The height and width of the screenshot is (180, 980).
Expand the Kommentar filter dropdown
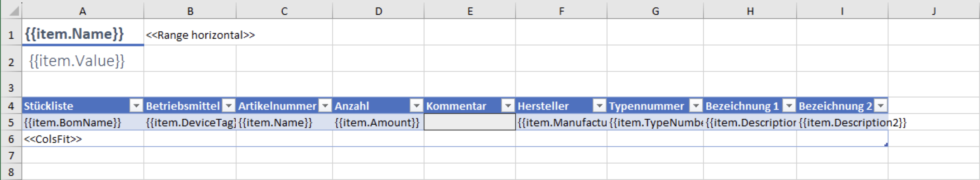click(508, 106)
